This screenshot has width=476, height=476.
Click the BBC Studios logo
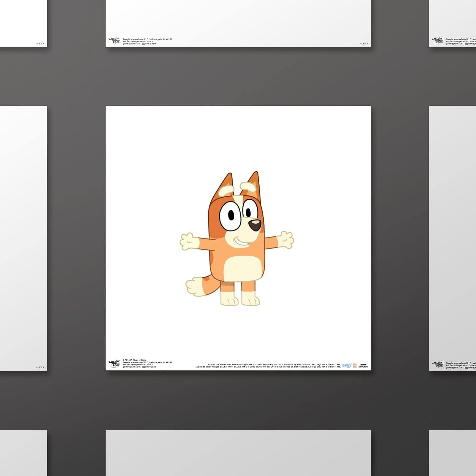tap(363, 366)
